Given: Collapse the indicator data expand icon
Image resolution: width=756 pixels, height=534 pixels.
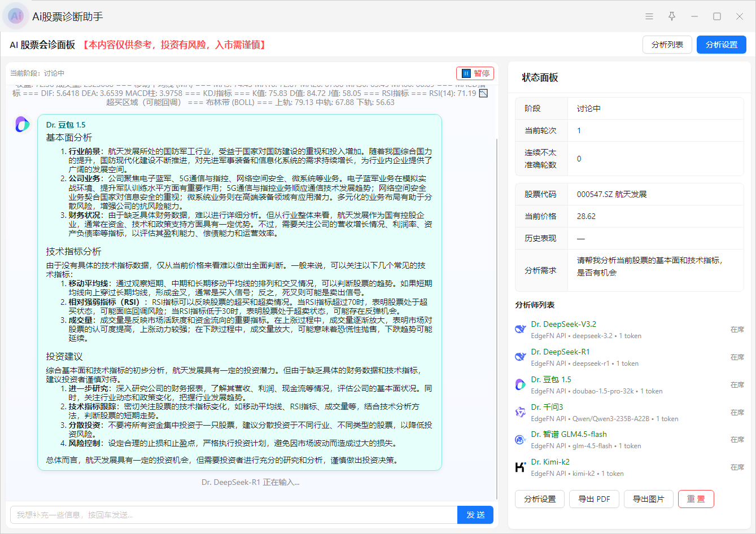Looking at the screenshot, I should pos(483,93).
